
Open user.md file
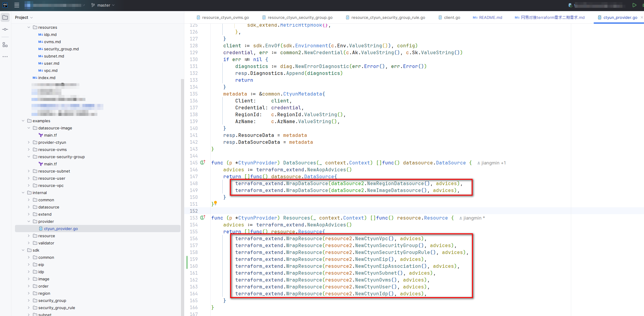(52, 63)
